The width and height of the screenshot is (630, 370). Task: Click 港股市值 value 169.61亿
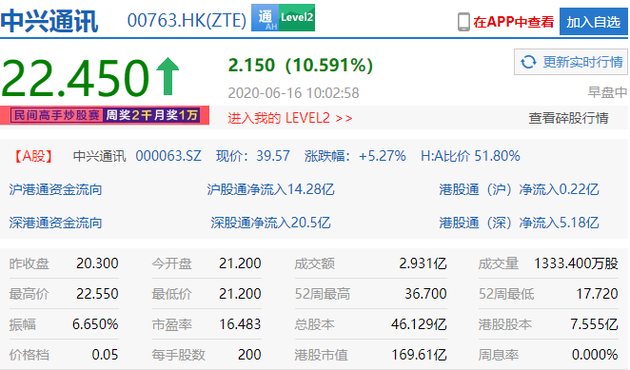[x=419, y=355]
